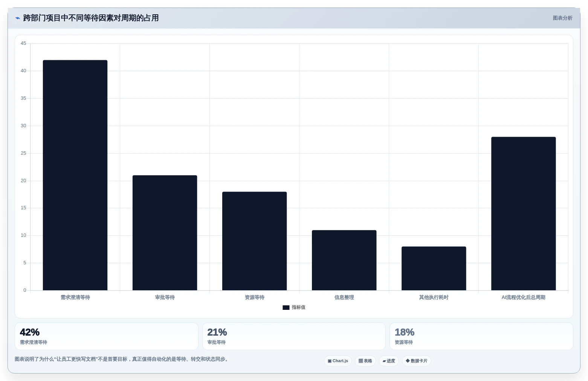Click the x-axis label AI流程优化后总周期

pos(524,297)
